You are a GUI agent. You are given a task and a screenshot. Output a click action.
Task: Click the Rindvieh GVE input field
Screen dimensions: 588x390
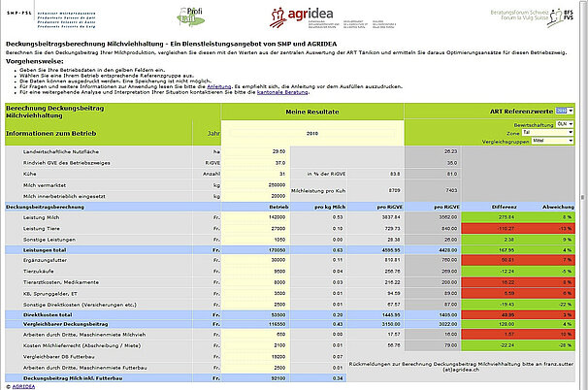[x=262, y=163]
